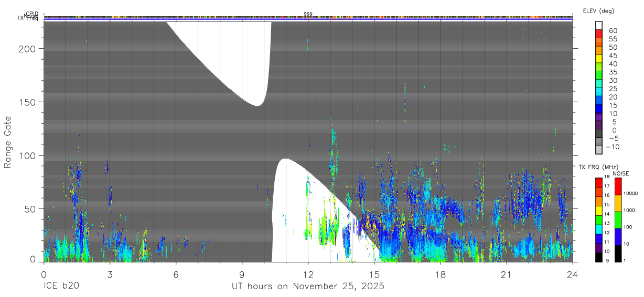Click the NOISE legend label '1'

[x=625, y=260]
